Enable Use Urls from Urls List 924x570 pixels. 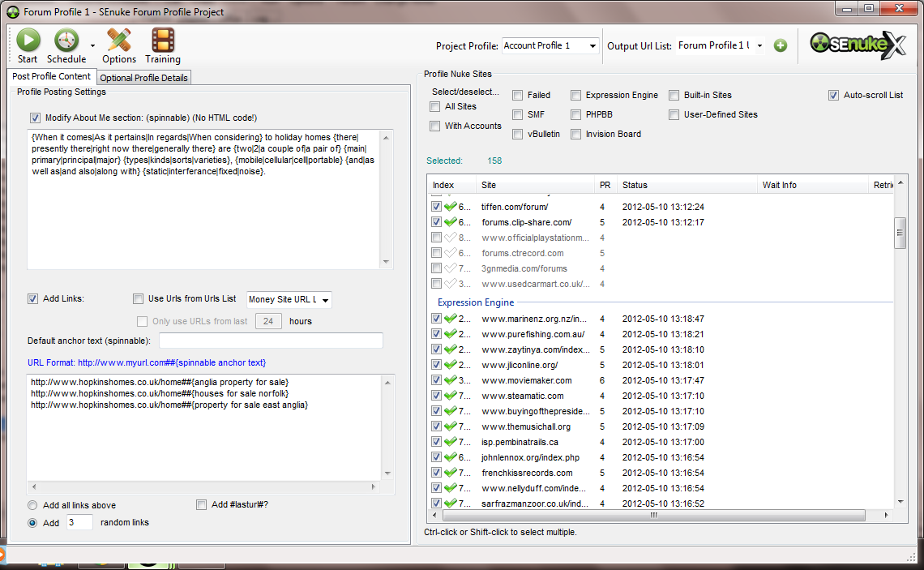pyautogui.click(x=139, y=299)
